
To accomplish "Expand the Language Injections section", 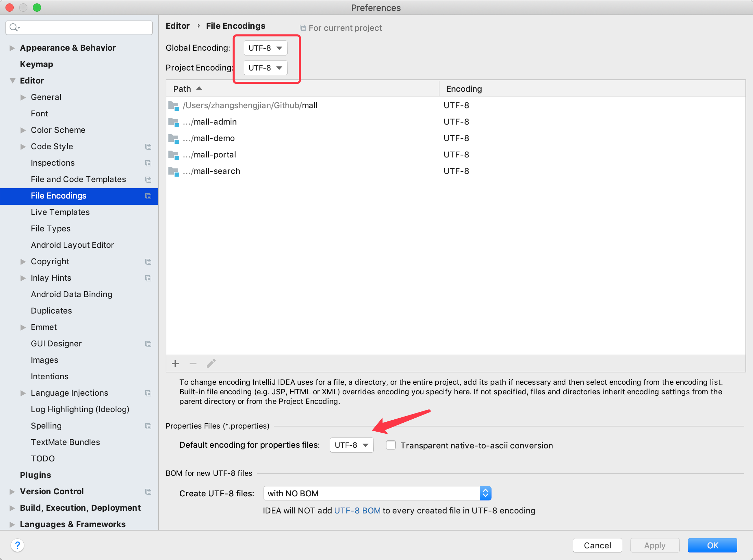I will pos(22,393).
